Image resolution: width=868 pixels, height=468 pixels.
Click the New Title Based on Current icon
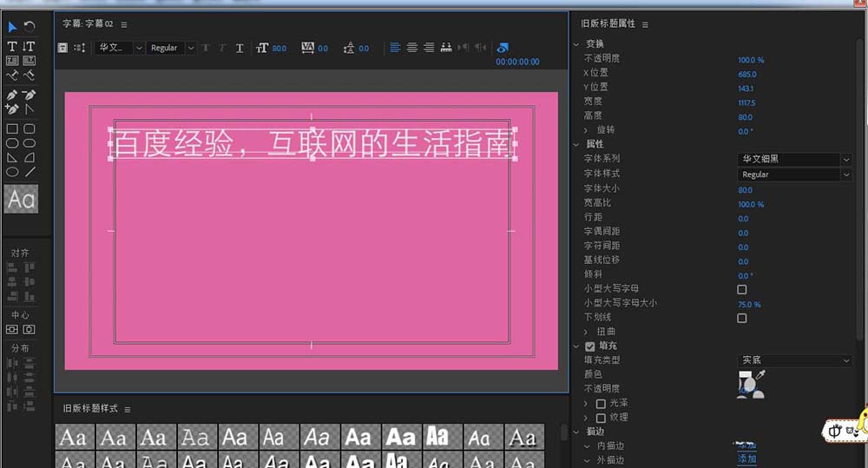(x=62, y=48)
